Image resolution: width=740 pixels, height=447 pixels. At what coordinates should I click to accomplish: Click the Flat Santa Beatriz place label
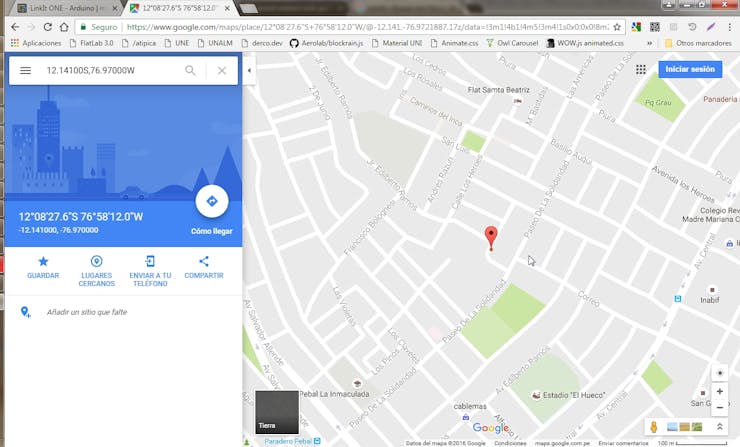[498, 90]
